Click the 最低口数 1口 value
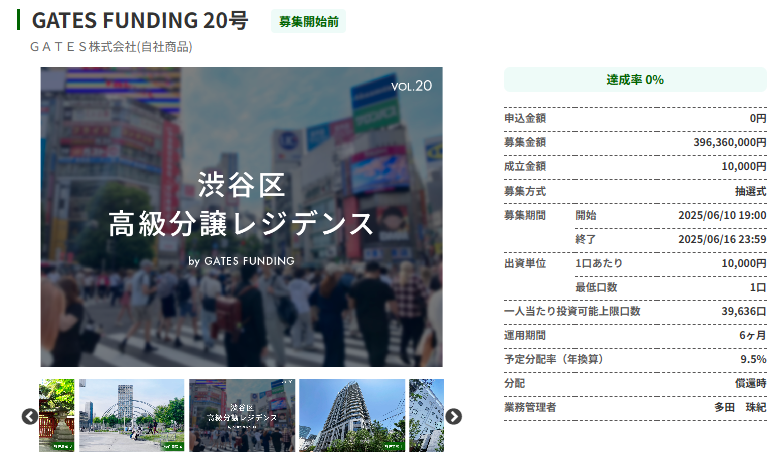 pos(758,287)
